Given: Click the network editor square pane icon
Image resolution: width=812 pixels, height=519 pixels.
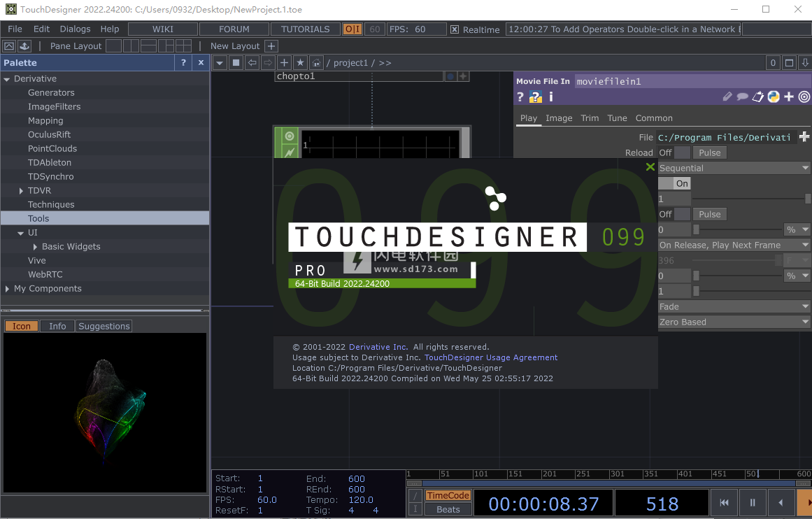Looking at the screenshot, I should 236,63.
